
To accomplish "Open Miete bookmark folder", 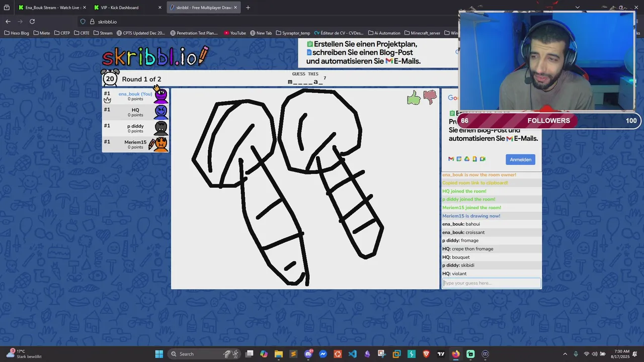I will [x=41, y=33].
